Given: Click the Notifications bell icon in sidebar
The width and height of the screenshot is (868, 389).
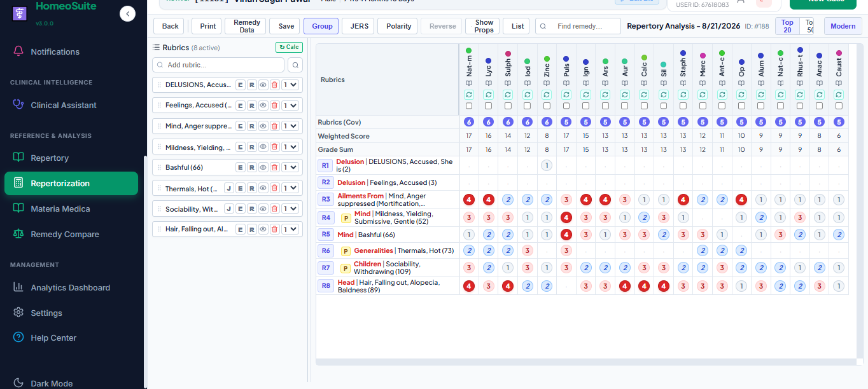Looking at the screenshot, I should tap(18, 51).
